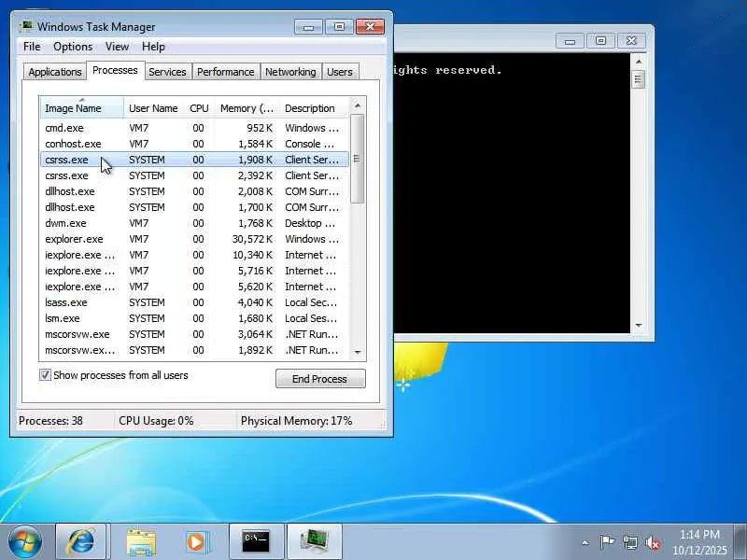The width and height of the screenshot is (747, 560).
Task: Open Windows Explorer folder icon on taskbar
Action: 141,542
